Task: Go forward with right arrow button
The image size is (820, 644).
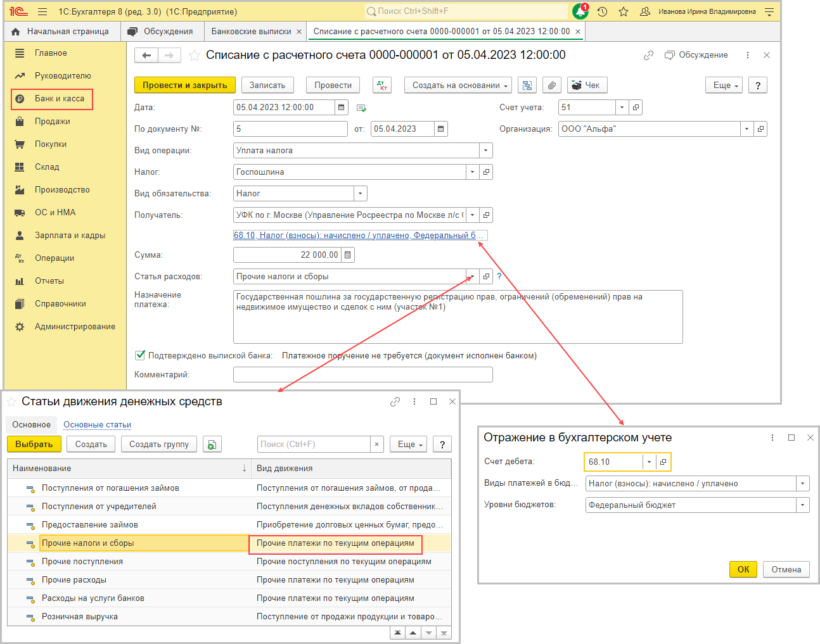Action: tap(169, 56)
